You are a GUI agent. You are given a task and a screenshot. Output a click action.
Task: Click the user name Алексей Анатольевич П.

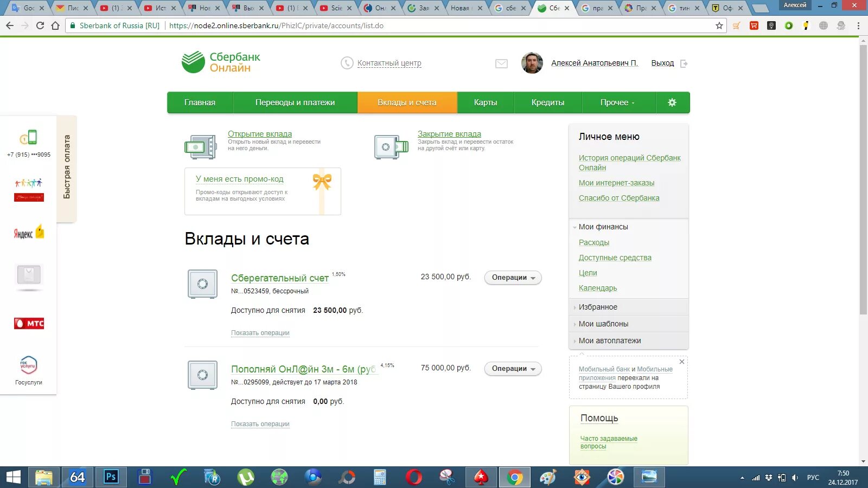point(595,63)
